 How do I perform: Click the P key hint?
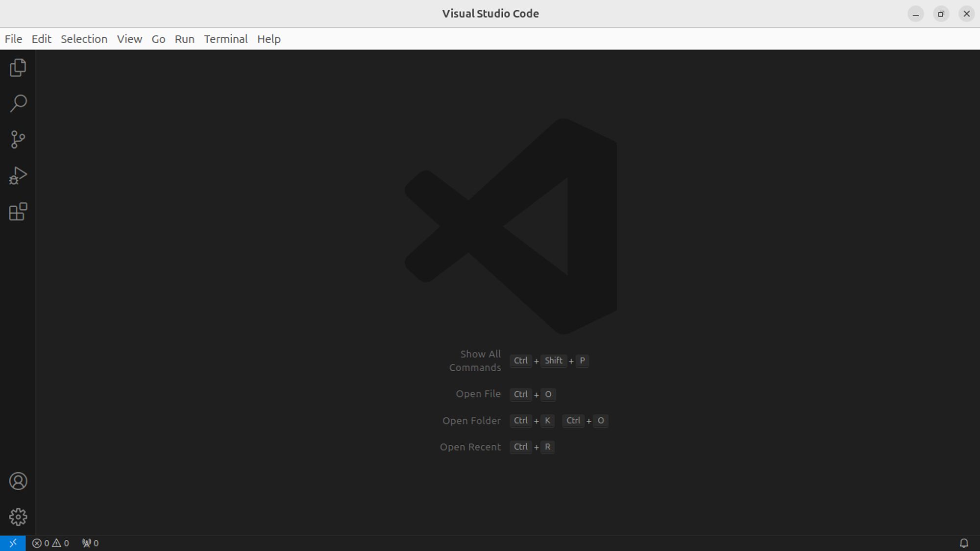coord(582,361)
